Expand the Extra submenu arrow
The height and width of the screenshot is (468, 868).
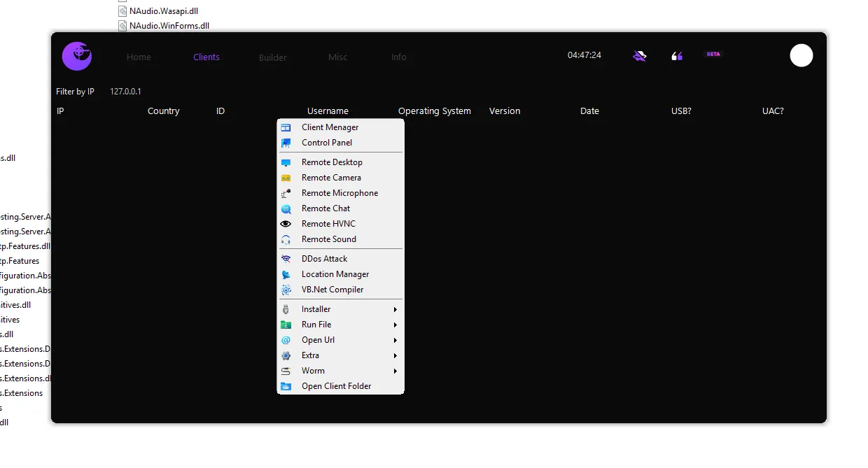[x=395, y=355]
